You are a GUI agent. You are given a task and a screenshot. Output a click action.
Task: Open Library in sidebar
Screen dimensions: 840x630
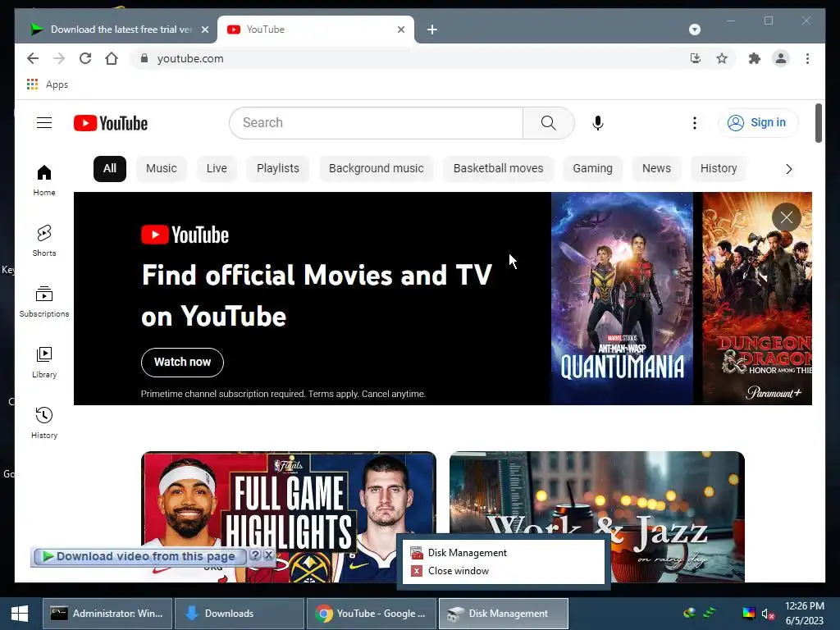44,362
